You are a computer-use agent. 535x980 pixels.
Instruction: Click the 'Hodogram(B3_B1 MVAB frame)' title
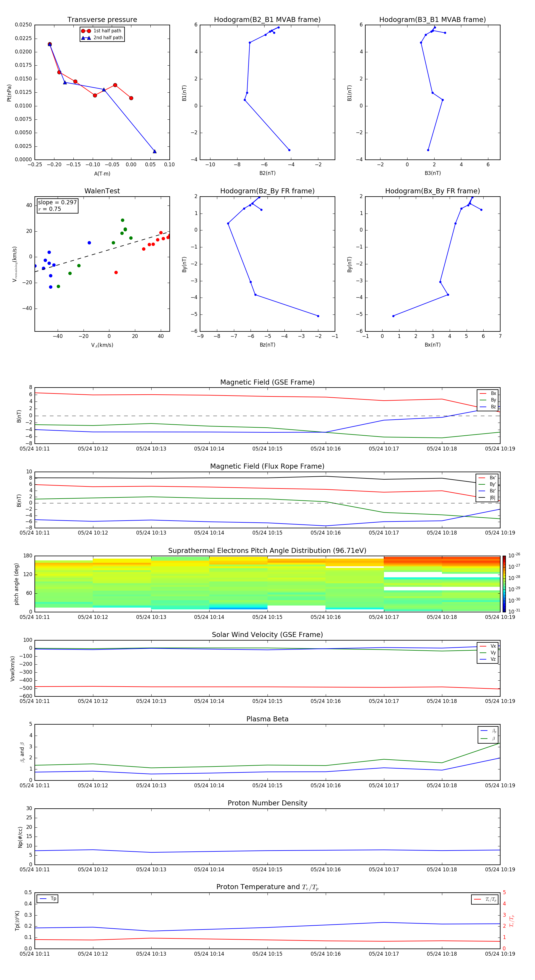tap(432, 20)
